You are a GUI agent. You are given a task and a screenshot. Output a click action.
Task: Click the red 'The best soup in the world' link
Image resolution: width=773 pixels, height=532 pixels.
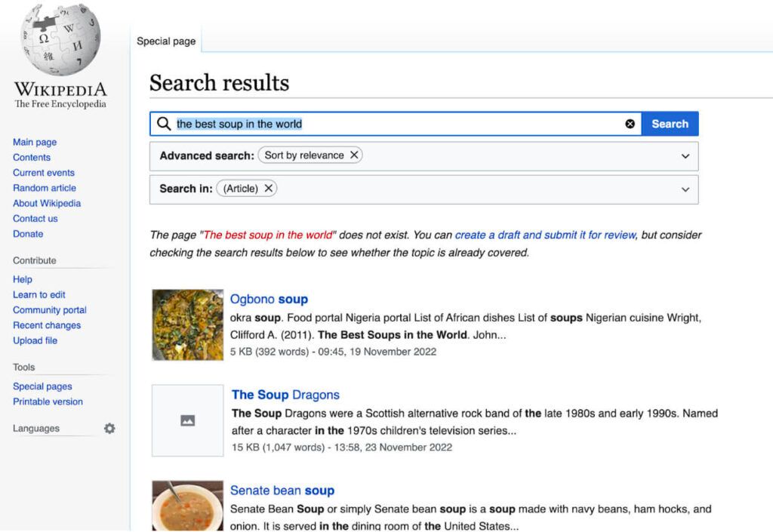[269, 235]
